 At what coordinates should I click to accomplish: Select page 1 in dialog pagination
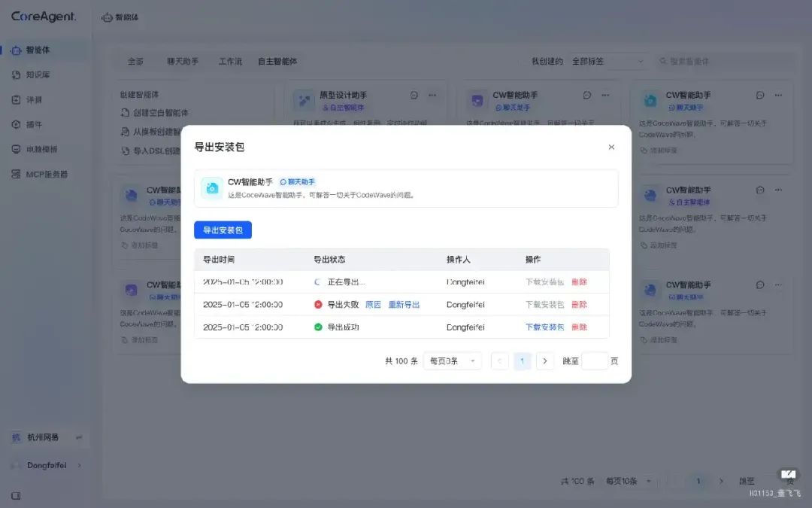point(522,360)
